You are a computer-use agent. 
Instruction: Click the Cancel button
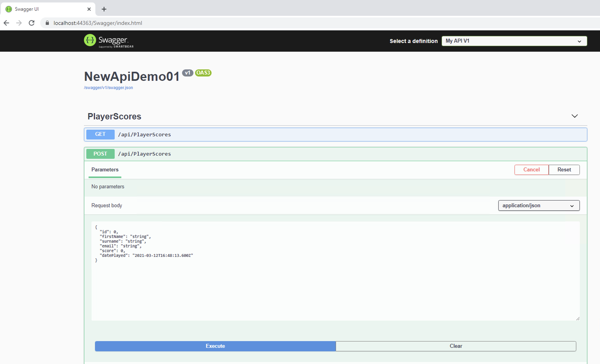point(531,170)
